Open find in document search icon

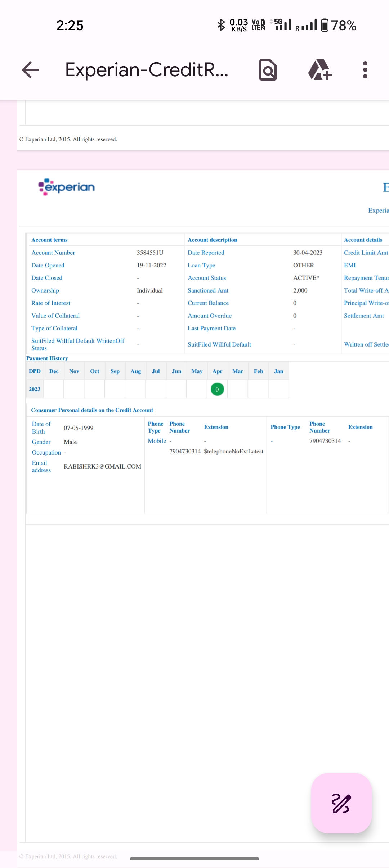268,70
